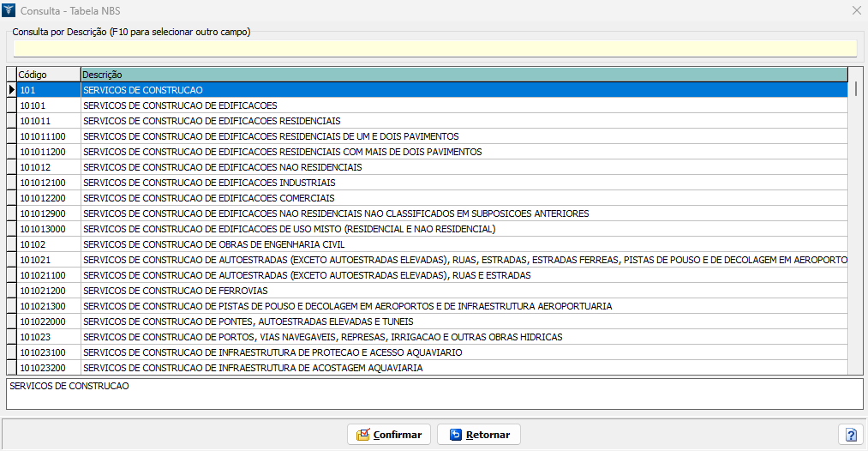
Task: Click the description detail box at bottom
Action: pos(434,394)
